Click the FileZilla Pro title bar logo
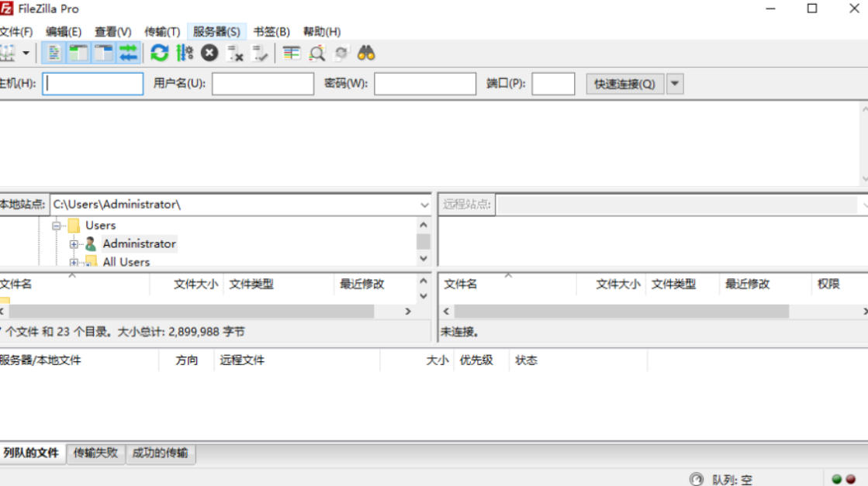868x486 pixels. click(6, 9)
